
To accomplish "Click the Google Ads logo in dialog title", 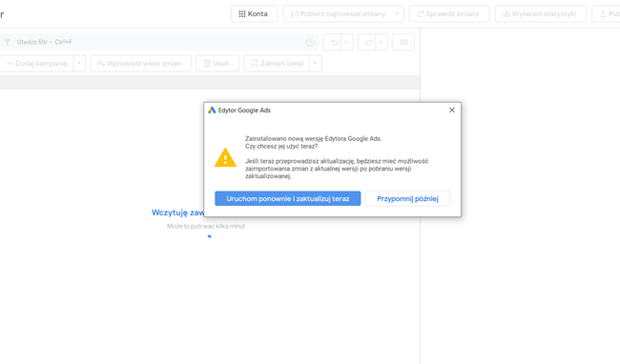I will pyautogui.click(x=212, y=111).
